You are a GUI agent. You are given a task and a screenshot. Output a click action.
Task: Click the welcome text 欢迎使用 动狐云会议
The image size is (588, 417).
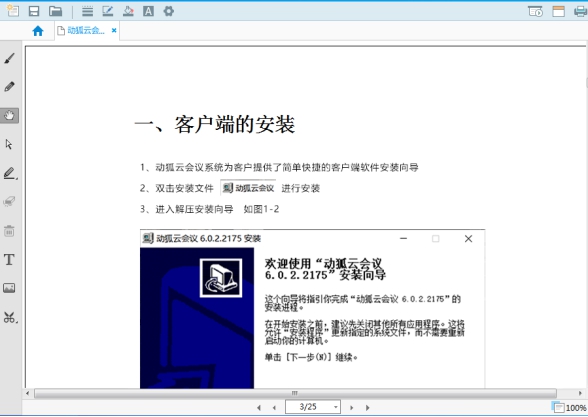click(325, 269)
